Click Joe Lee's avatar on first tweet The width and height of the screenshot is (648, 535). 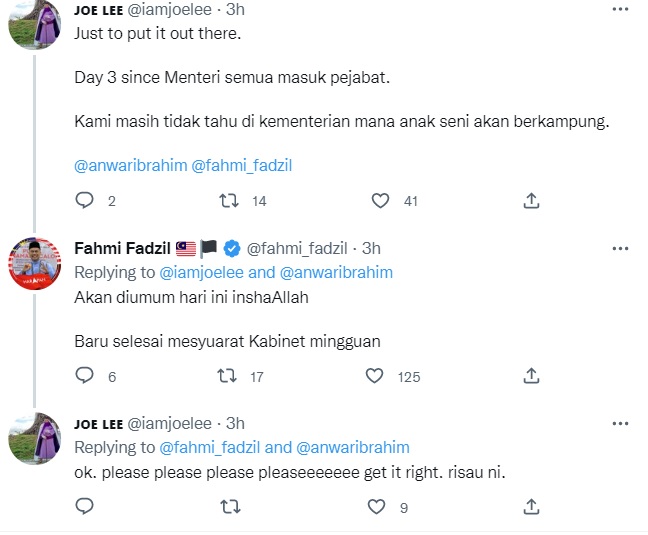point(35,24)
